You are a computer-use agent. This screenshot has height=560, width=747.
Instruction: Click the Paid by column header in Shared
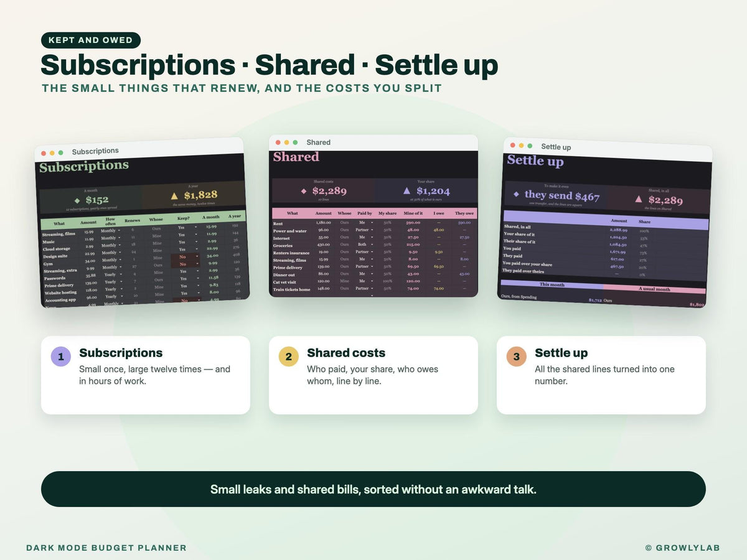pyautogui.click(x=365, y=213)
